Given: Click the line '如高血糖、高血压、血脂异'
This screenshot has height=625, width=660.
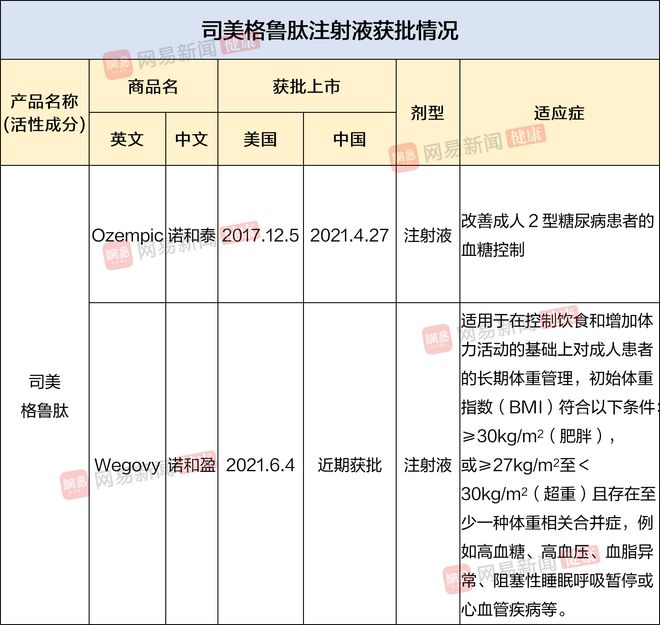Looking at the screenshot, I should 557,551.
